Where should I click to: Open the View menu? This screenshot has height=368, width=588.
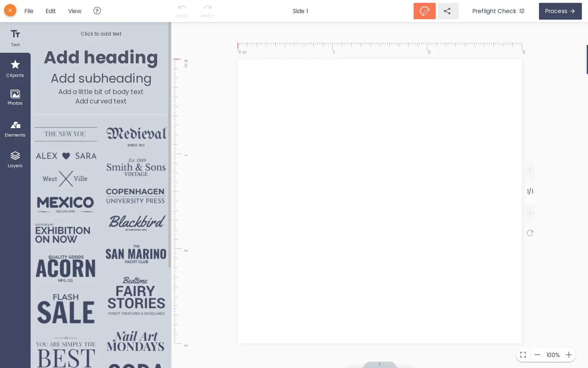(x=75, y=11)
